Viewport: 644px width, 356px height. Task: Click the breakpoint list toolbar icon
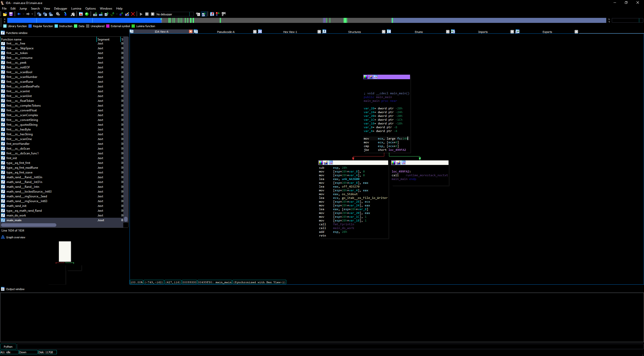click(212, 14)
